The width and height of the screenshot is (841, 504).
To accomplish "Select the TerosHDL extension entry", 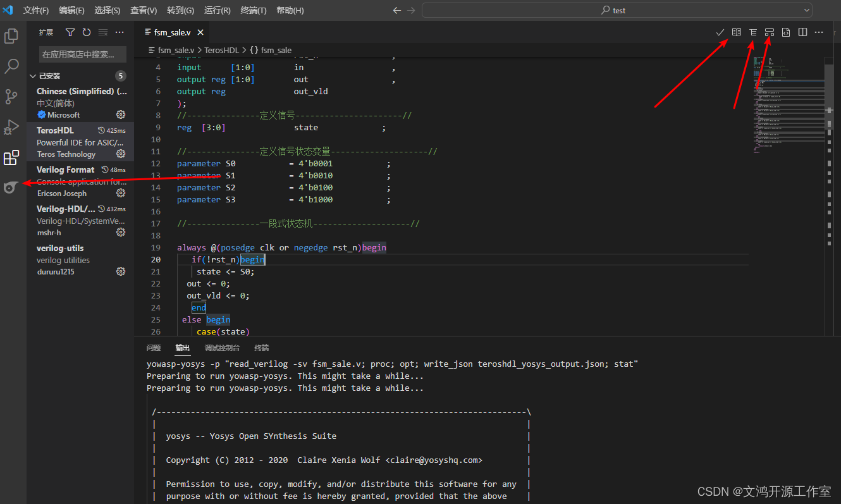I will [80, 142].
